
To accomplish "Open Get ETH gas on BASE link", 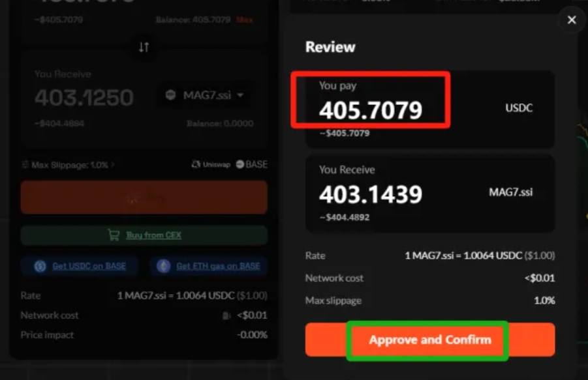I will (x=218, y=266).
